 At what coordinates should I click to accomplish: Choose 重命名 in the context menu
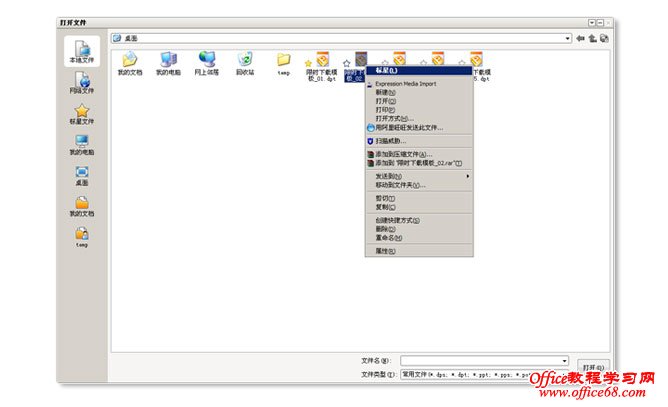coord(419,238)
